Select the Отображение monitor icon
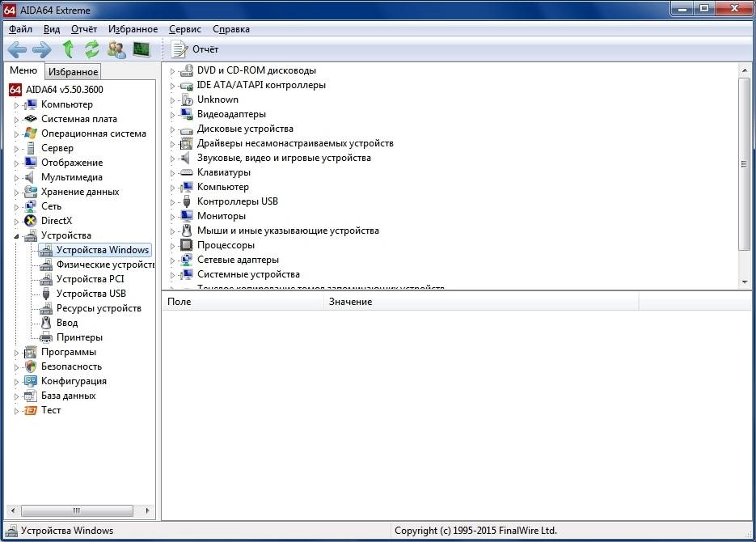This screenshot has width=756, height=542. (31, 163)
